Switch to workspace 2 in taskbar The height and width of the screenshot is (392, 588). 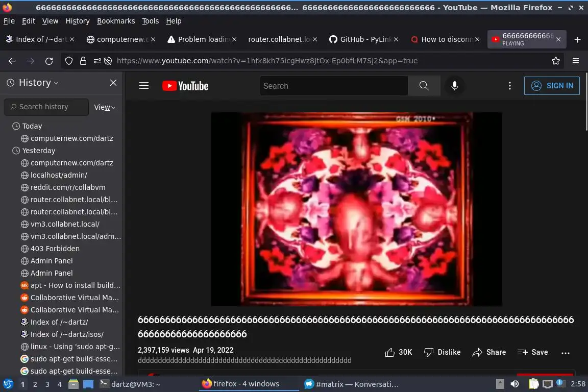35,384
